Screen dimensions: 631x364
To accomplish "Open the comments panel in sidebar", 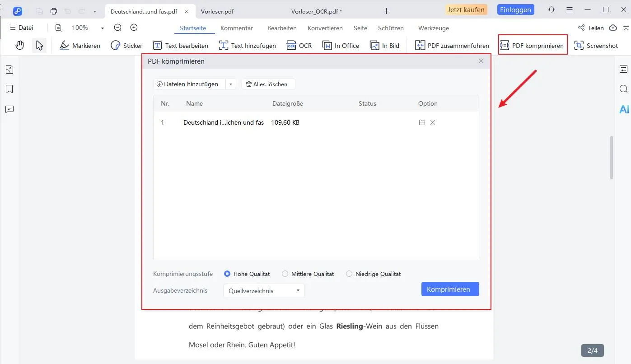I will click(9, 109).
